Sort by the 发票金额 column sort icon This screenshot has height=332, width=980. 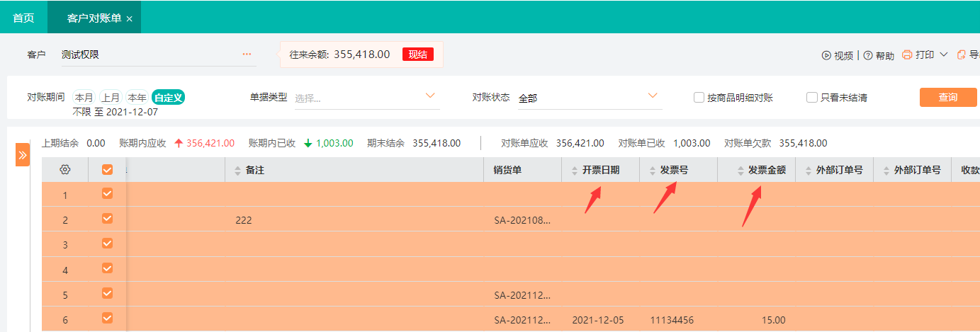click(x=740, y=171)
